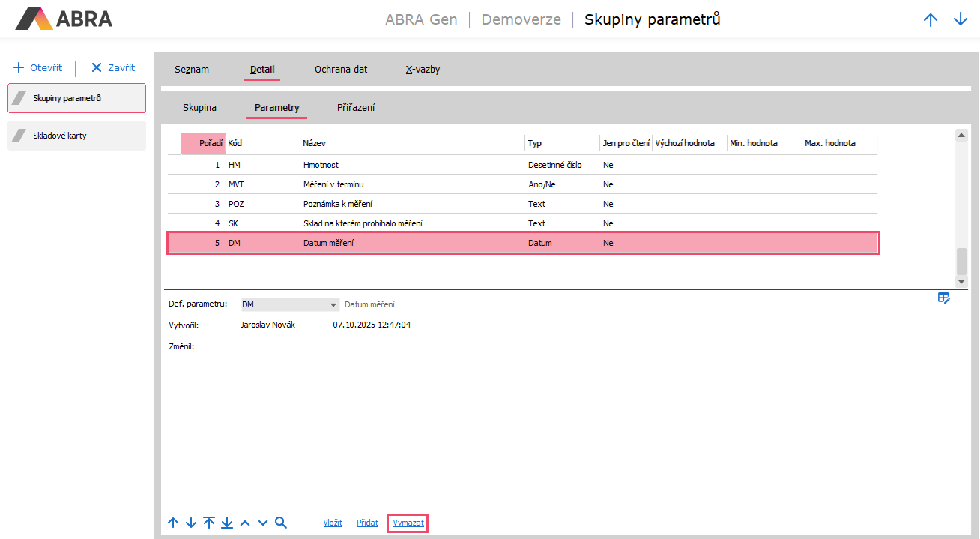Switch to the Seznam tab
Image resolution: width=980 pixels, height=539 pixels.
pyautogui.click(x=192, y=70)
